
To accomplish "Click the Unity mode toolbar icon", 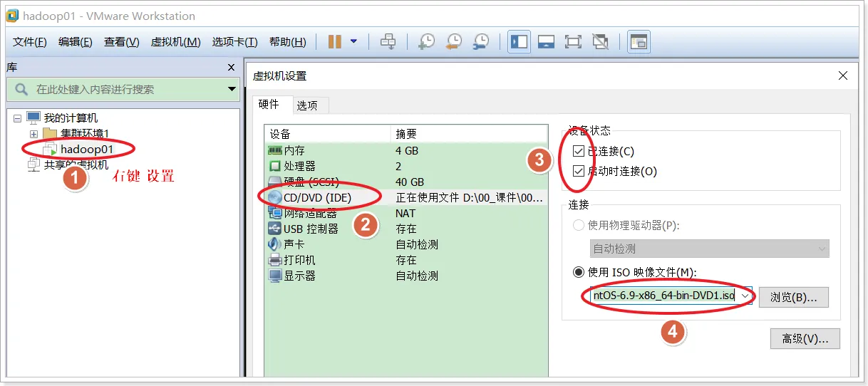I will point(600,42).
